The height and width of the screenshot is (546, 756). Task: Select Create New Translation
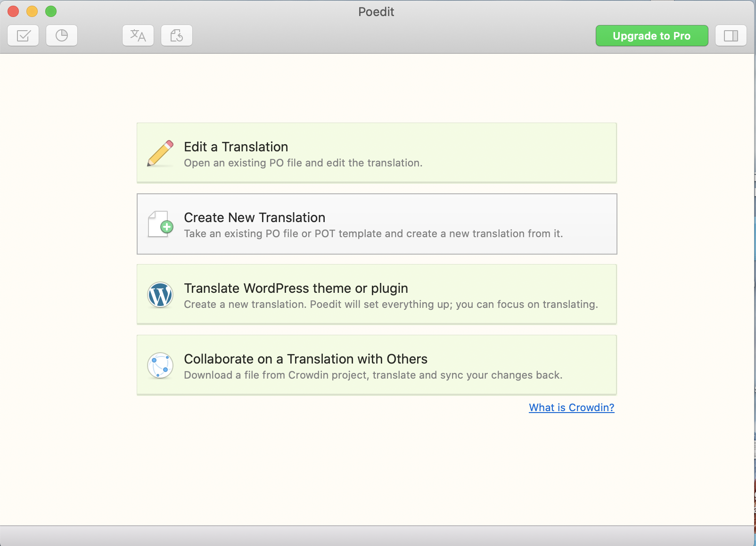[376, 223]
